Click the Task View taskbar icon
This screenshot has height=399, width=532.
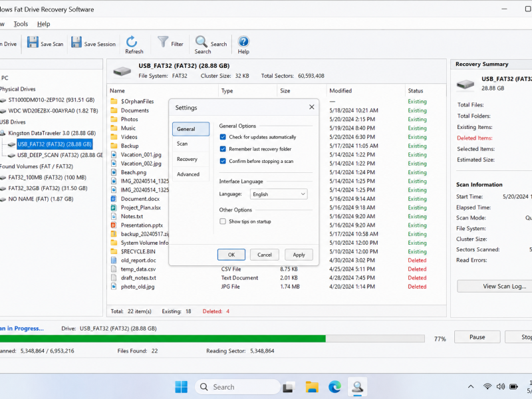289,387
